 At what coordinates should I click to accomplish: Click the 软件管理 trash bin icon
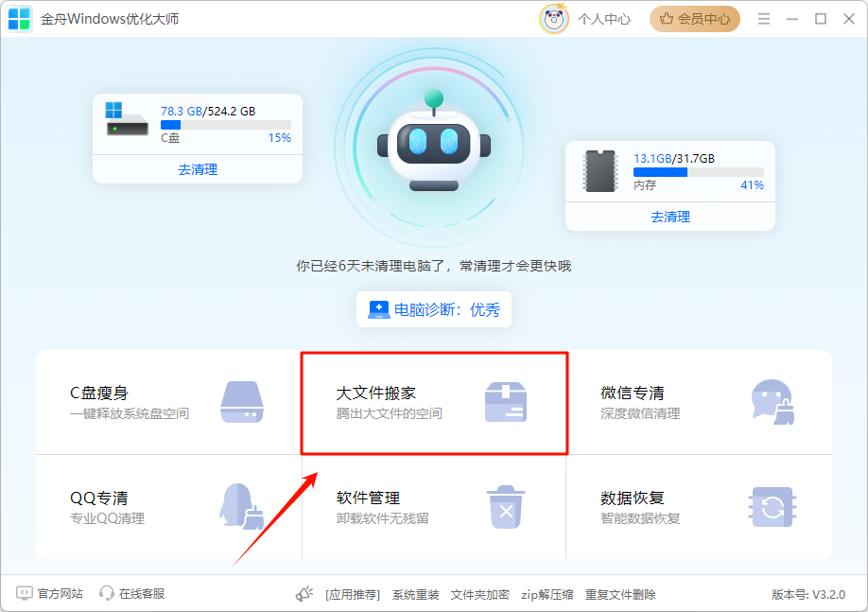coord(506,507)
